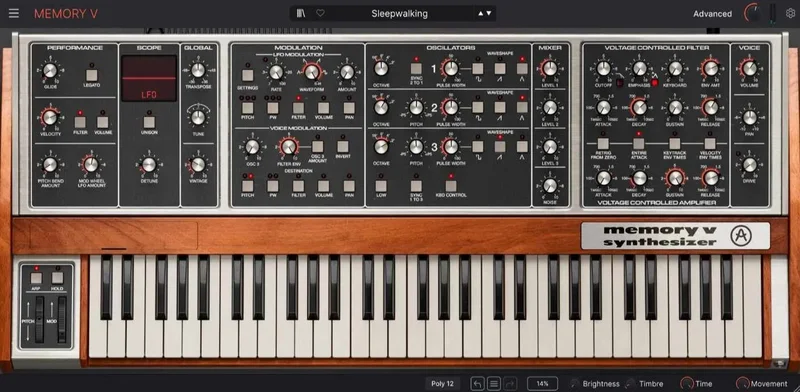800x392 pixels.
Task: Toggle the voice modulation Invert switch
Action: point(343,146)
